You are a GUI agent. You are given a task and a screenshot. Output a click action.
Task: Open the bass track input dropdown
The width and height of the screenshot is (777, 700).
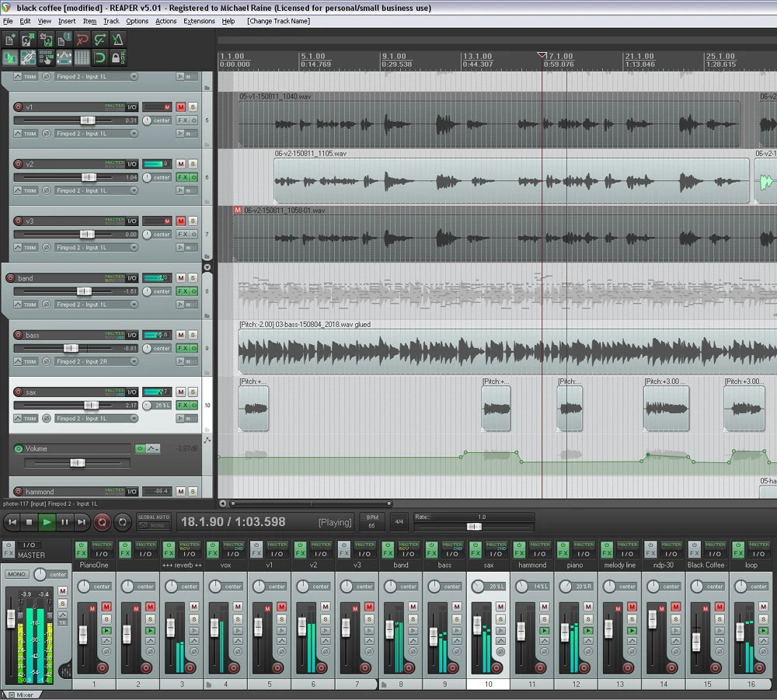pyautogui.click(x=134, y=361)
